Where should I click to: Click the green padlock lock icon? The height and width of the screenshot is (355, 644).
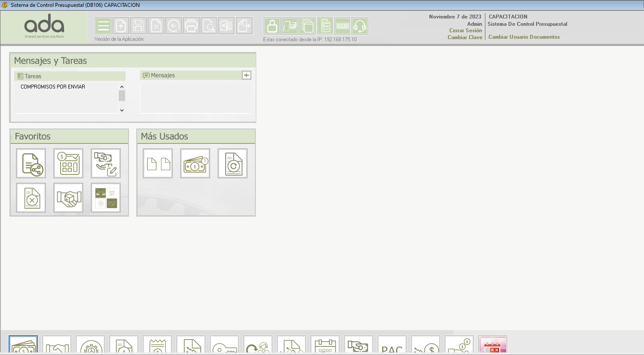272,26
